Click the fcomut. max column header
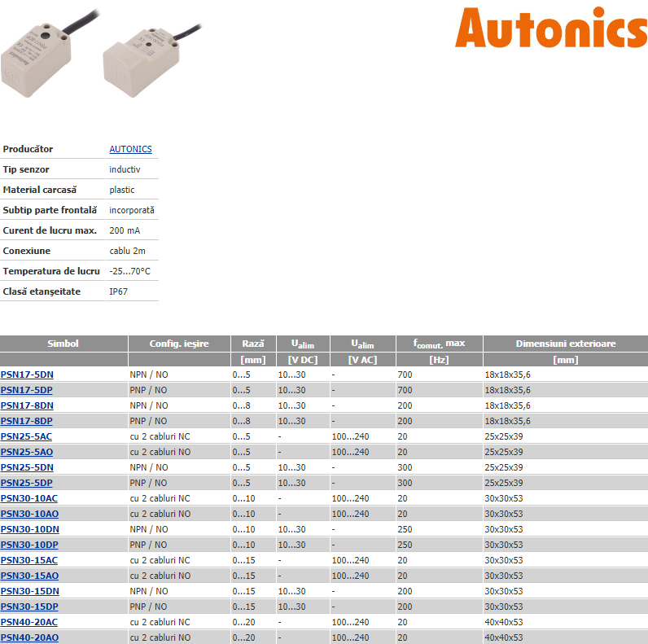Image resolution: width=648 pixels, height=644 pixels. tap(439, 344)
